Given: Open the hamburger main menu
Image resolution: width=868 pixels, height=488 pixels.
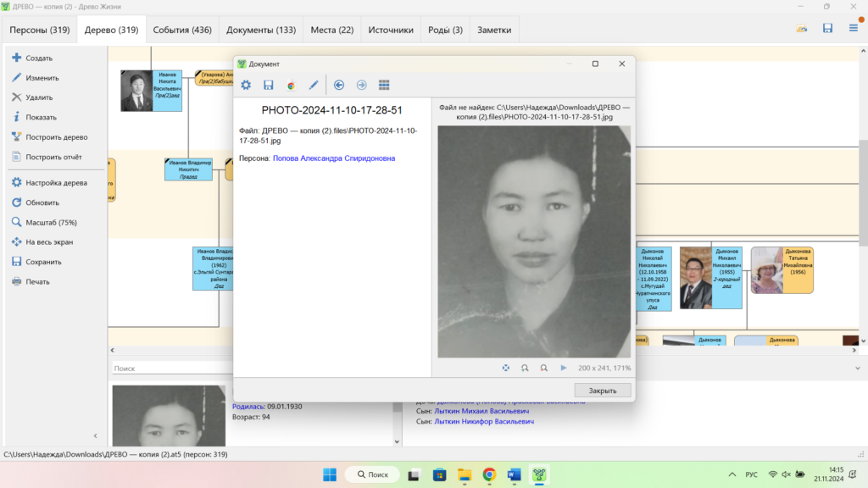Looking at the screenshot, I should click(853, 28).
